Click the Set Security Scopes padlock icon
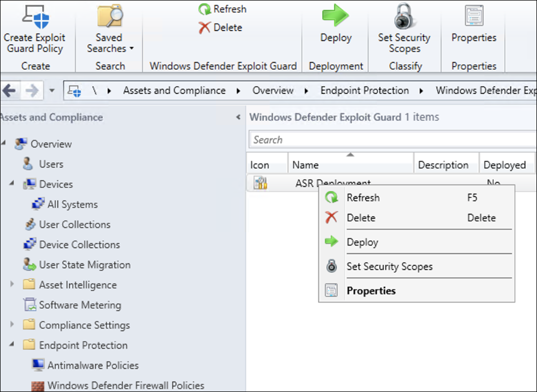Screen dimensions: 537x392 (404, 16)
